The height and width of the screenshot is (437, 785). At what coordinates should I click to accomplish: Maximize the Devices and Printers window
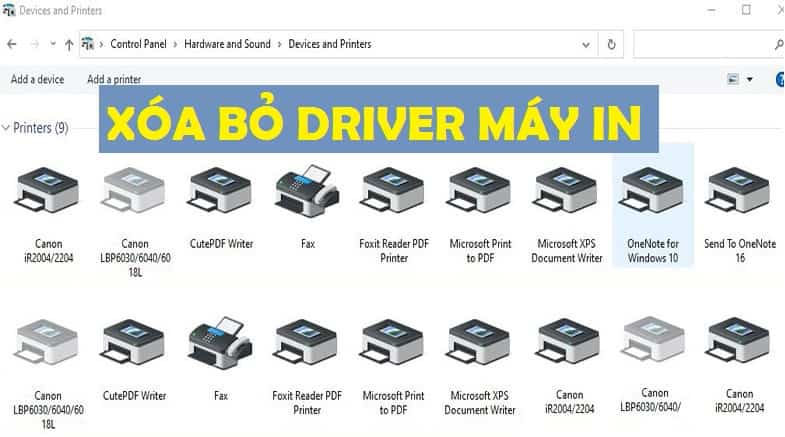coord(746,10)
